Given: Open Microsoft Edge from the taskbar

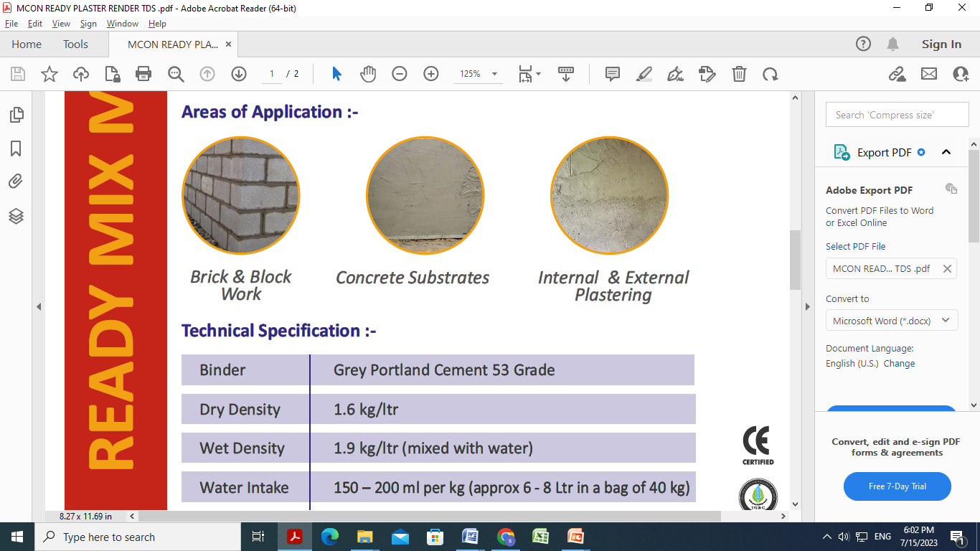Looking at the screenshot, I should tap(330, 537).
